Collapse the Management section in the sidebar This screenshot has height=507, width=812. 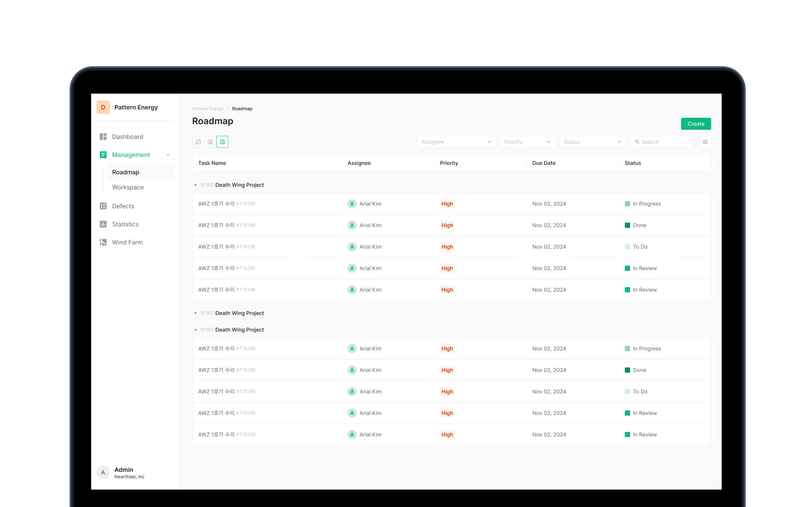(x=168, y=155)
